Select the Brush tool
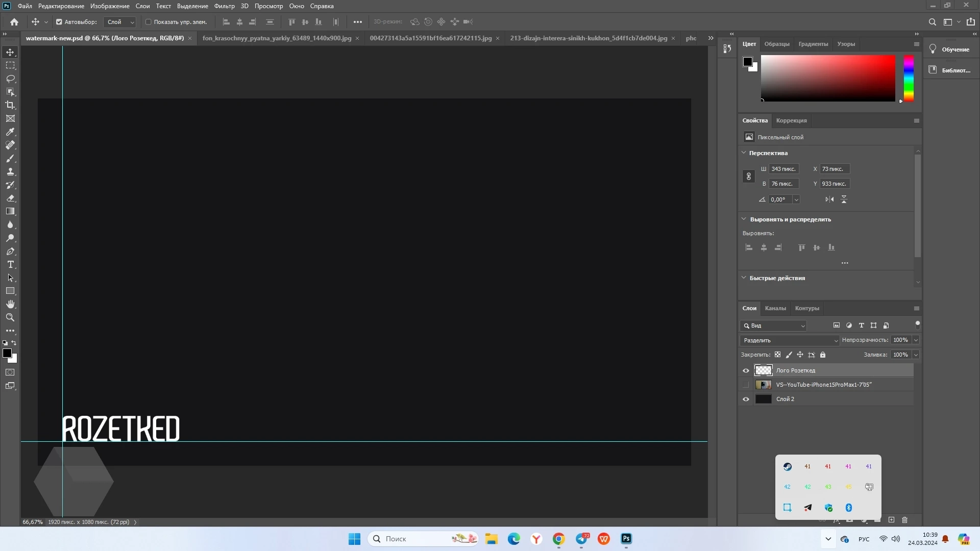 pos(10,158)
